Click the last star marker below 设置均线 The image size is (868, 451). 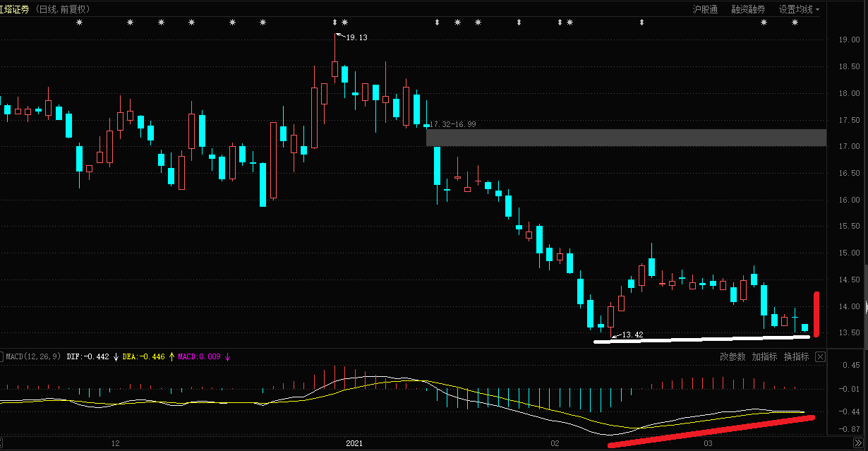795,23
